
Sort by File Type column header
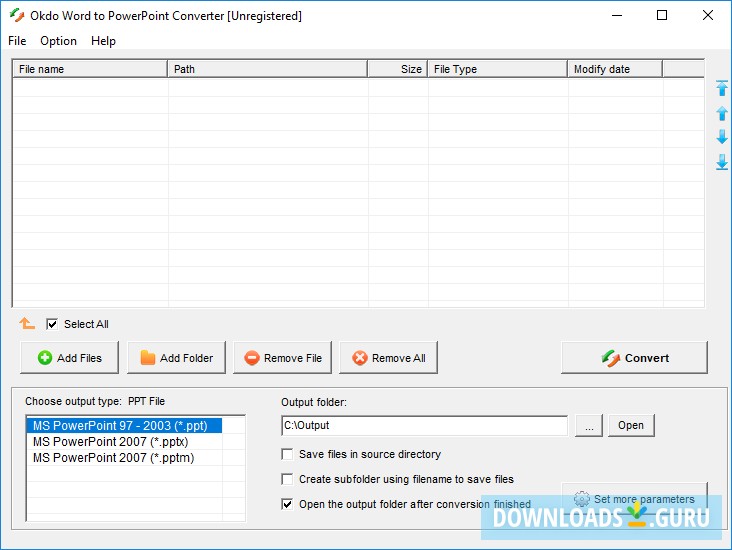pyautogui.click(x=498, y=69)
